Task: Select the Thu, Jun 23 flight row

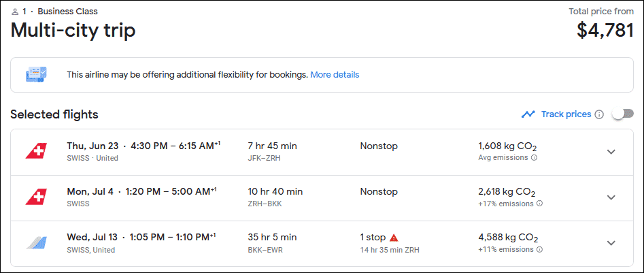Action: [x=143, y=146]
